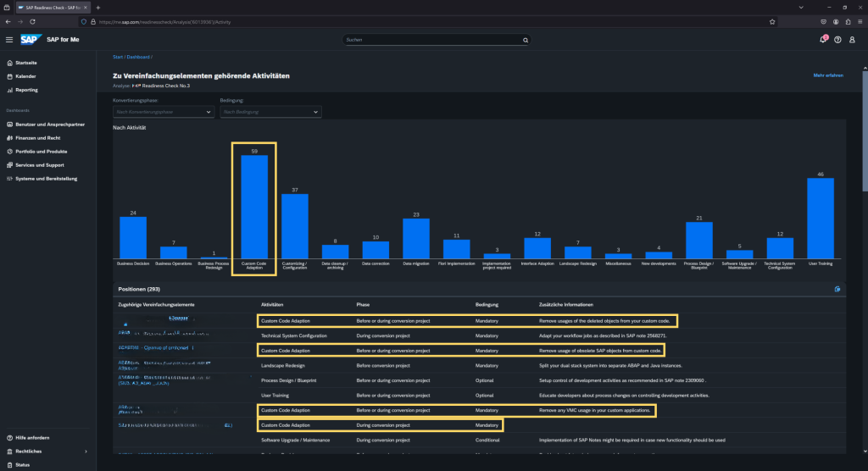Select the Business Decision bar
The width and height of the screenshot is (868, 471).
pyautogui.click(x=133, y=237)
